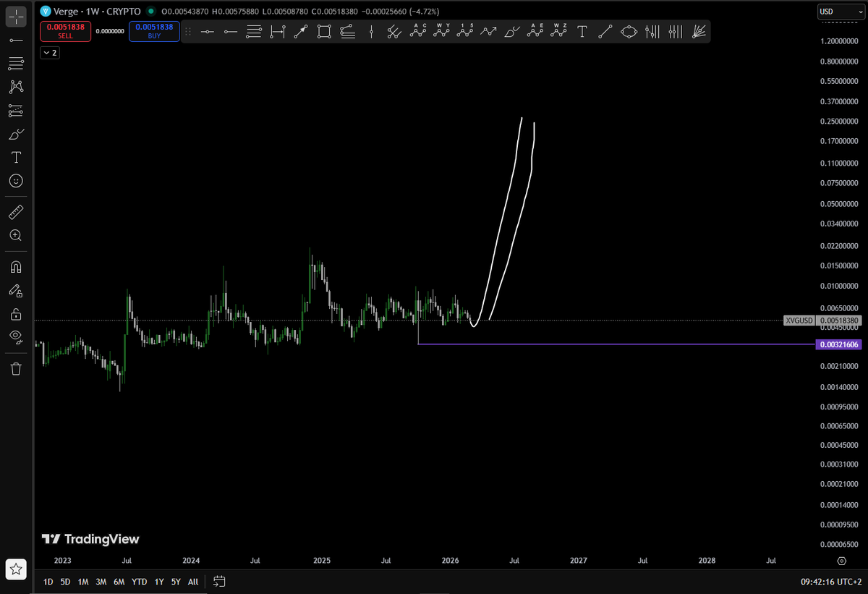868x594 pixels.
Task: Select the Text tool in favorites toolbar
Action: coord(582,32)
